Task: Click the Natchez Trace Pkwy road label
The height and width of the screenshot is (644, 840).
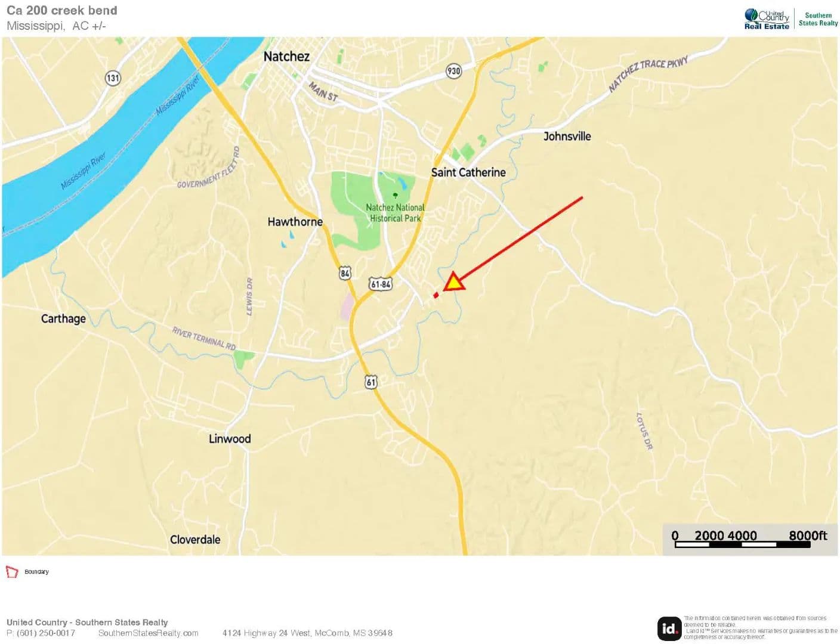Action: [x=648, y=75]
